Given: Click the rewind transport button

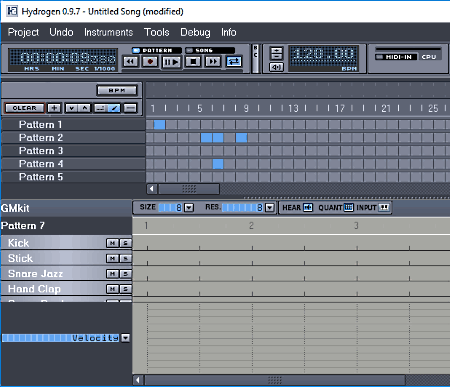Looking at the screenshot, I should (130, 62).
